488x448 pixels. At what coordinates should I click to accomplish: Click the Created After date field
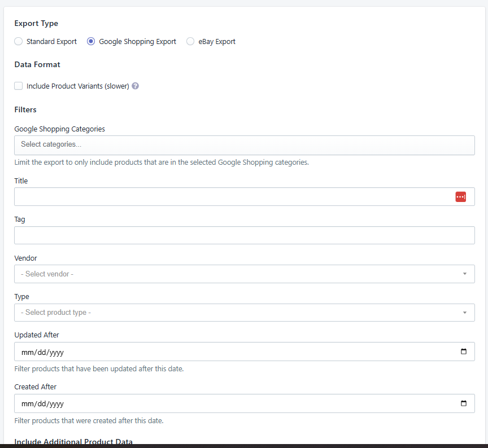(x=226, y=403)
